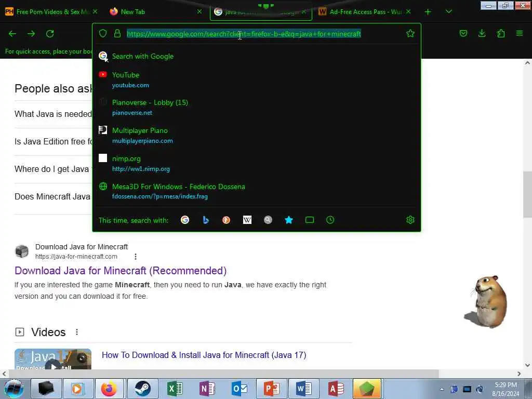Viewport: 532px width, 399px height.
Task: Open the Pocket save icon
Action: point(463,33)
